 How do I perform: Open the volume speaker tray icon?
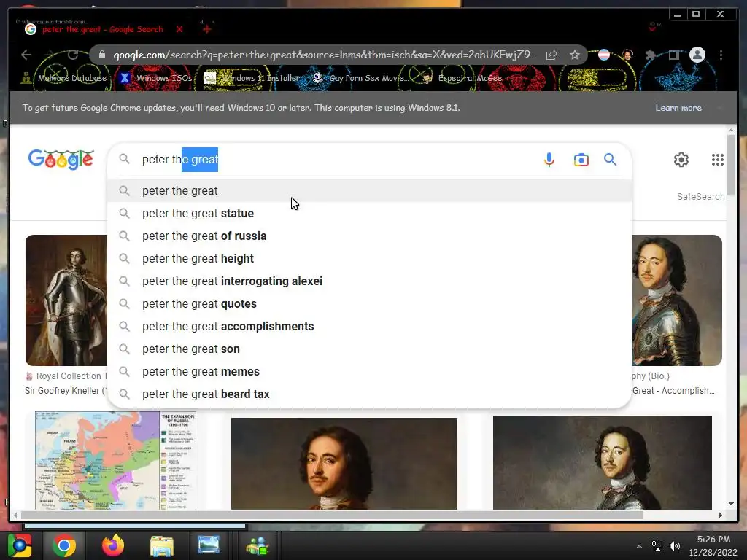[675, 546]
